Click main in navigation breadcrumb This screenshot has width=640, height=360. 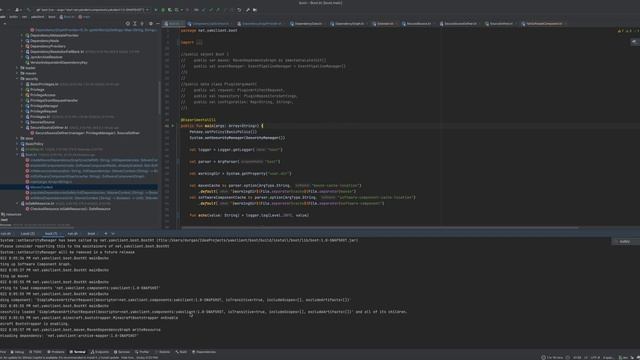(x=84, y=17)
